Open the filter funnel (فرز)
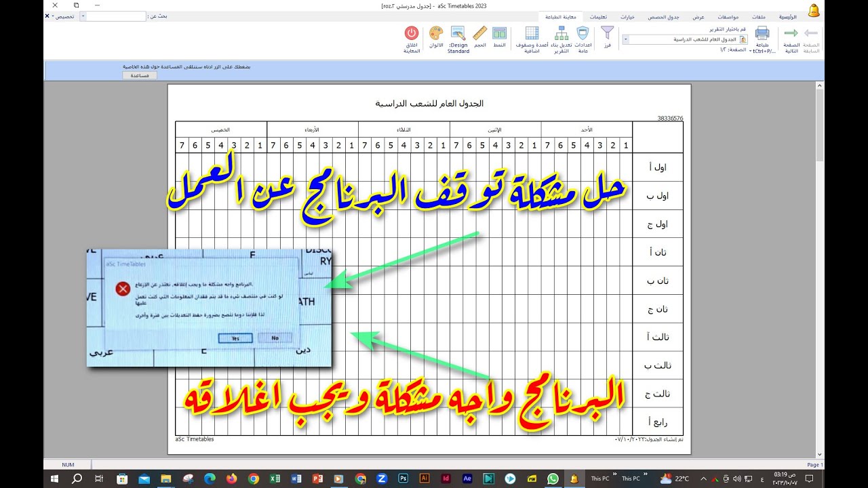The image size is (868, 488). click(608, 37)
